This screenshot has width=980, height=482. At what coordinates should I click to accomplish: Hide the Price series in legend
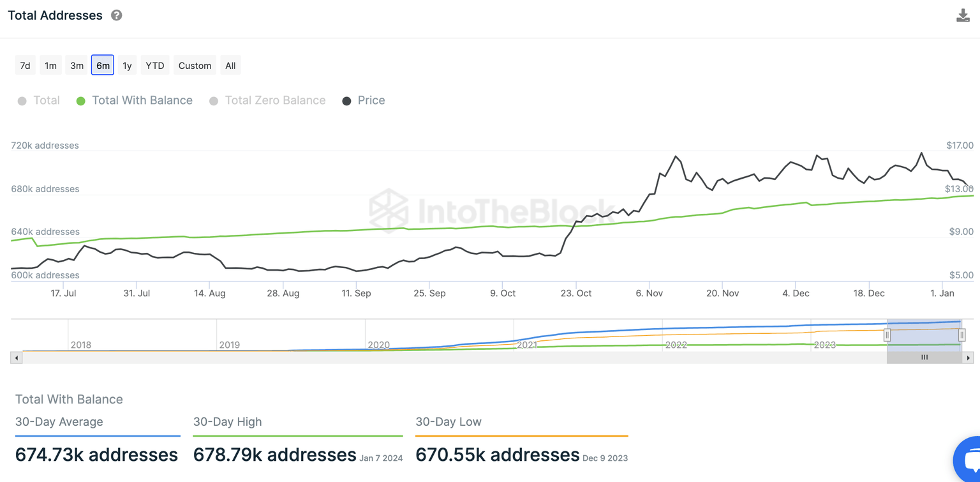[x=364, y=101]
